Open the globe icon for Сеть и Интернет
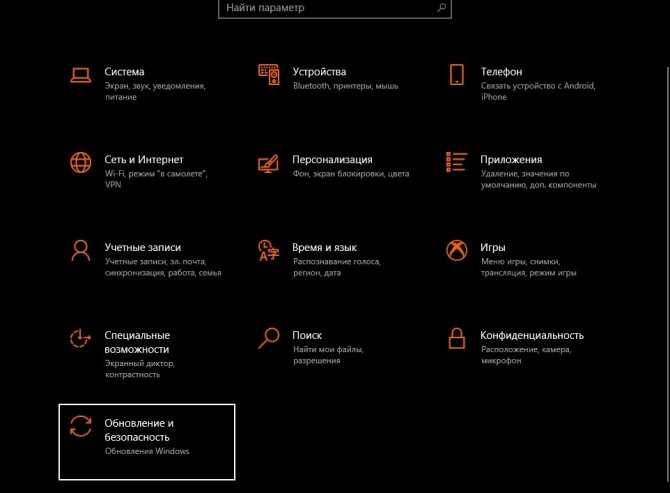 pyautogui.click(x=81, y=163)
